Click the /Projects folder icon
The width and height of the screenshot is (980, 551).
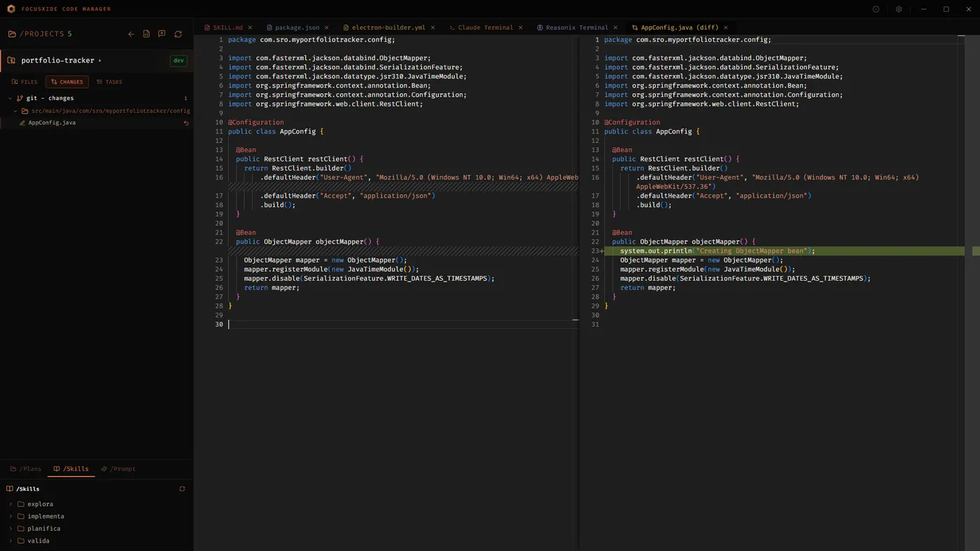(x=12, y=34)
